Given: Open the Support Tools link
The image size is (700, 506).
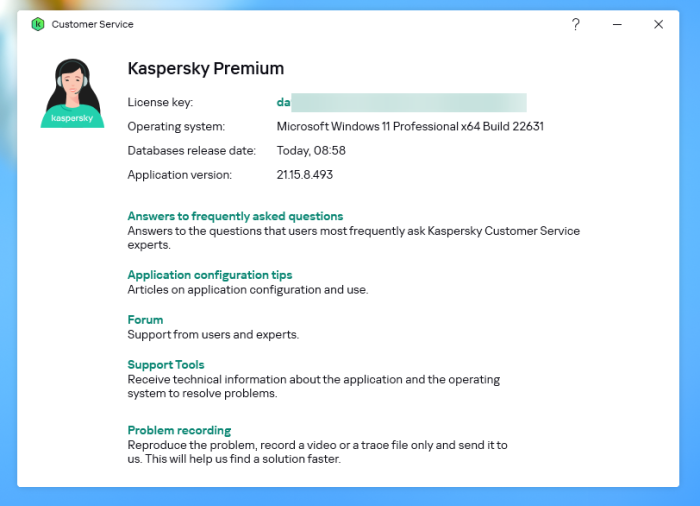Looking at the screenshot, I should (165, 365).
